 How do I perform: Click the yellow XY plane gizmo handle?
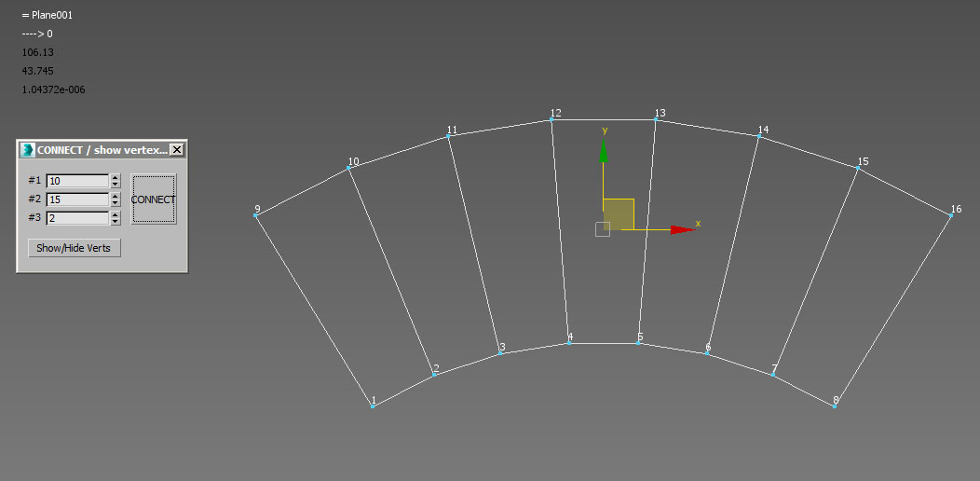point(618,213)
